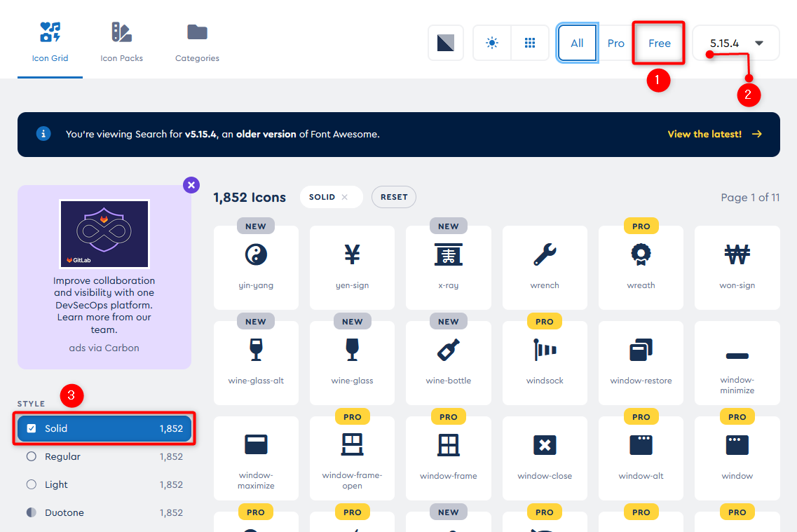The height and width of the screenshot is (532, 797).
Task: Remove the SOLID filter chip
Action: (345, 197)
